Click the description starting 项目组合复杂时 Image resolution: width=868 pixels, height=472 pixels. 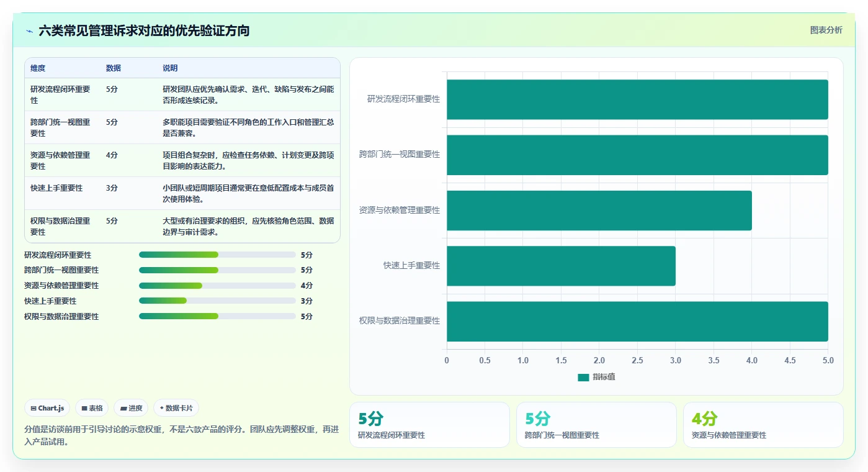(248, 160)
